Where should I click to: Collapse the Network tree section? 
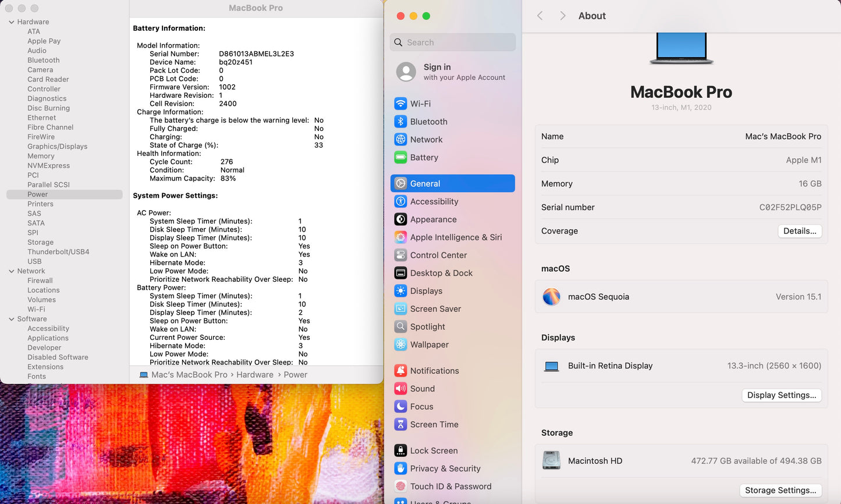12,271
